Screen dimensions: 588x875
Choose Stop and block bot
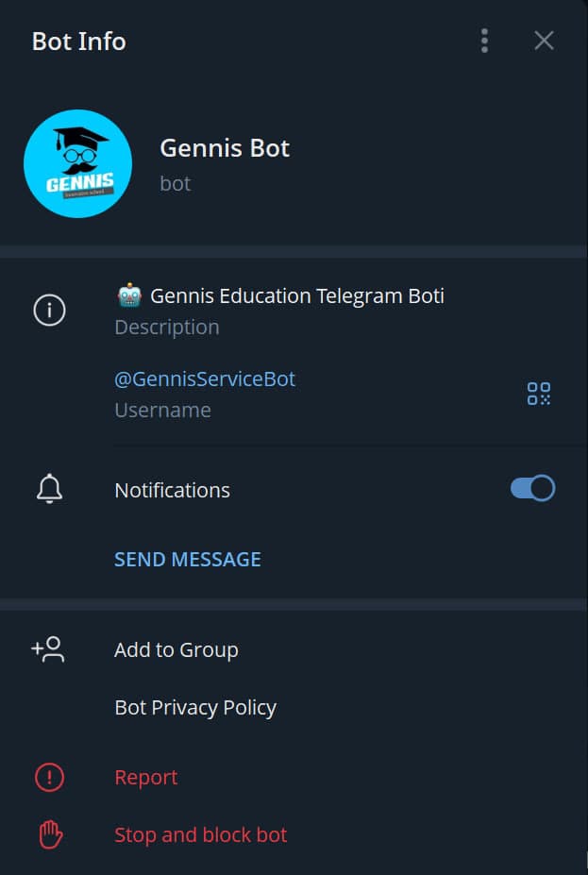200,834
